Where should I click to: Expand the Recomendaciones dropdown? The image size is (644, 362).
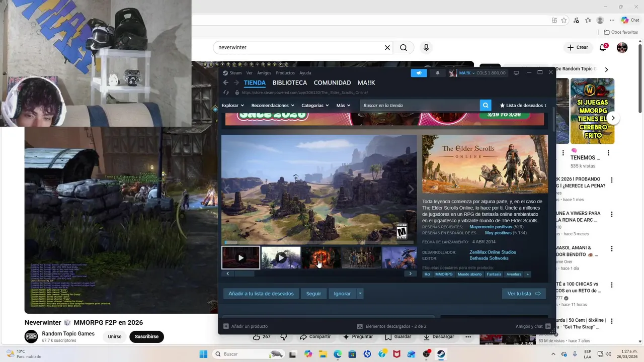pos(273,105)
